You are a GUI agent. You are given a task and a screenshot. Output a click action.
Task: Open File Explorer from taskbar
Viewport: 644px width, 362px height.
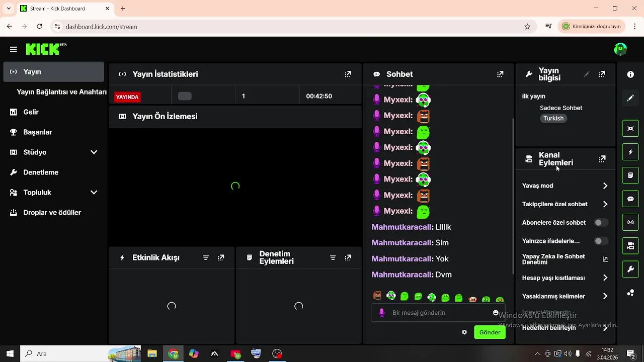tap(152, 354)
